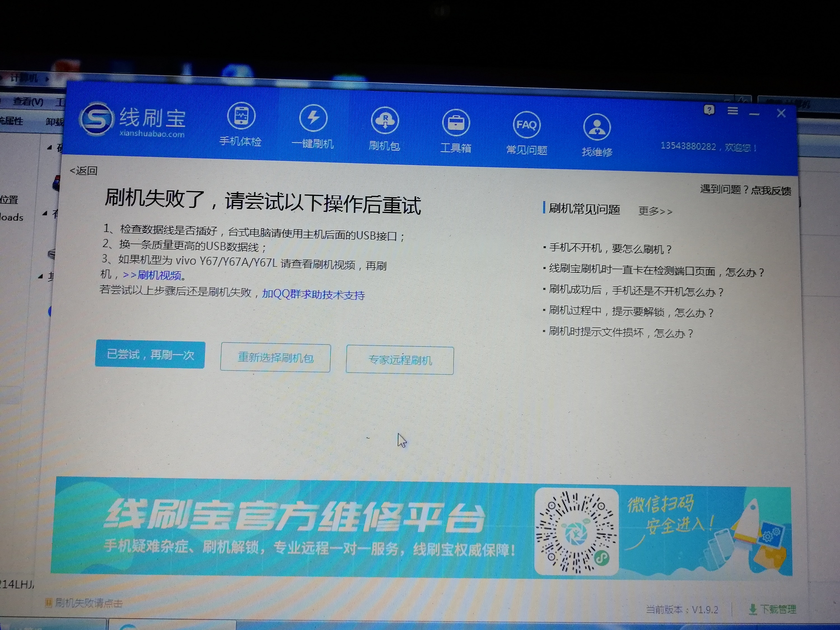The image size is (840, 630).
Task: Open the 工具箱 toolbox icon
Action: click(x=456, y=123)
